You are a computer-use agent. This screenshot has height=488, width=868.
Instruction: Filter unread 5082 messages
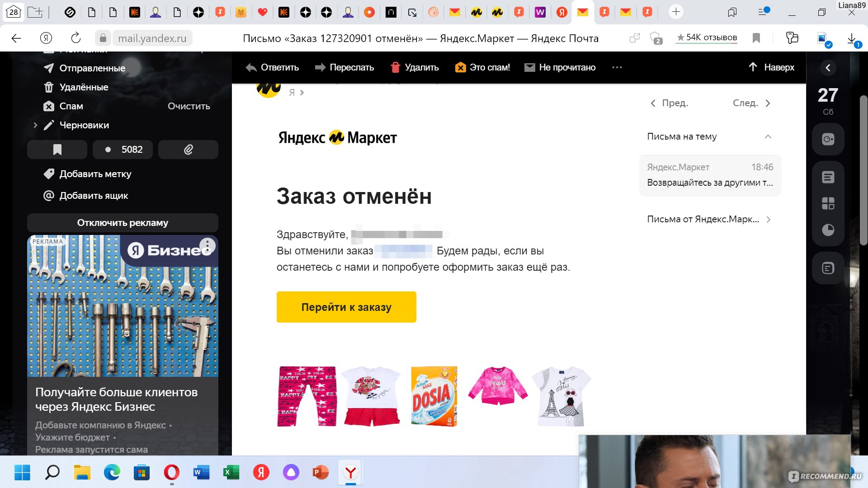(123, 150)
